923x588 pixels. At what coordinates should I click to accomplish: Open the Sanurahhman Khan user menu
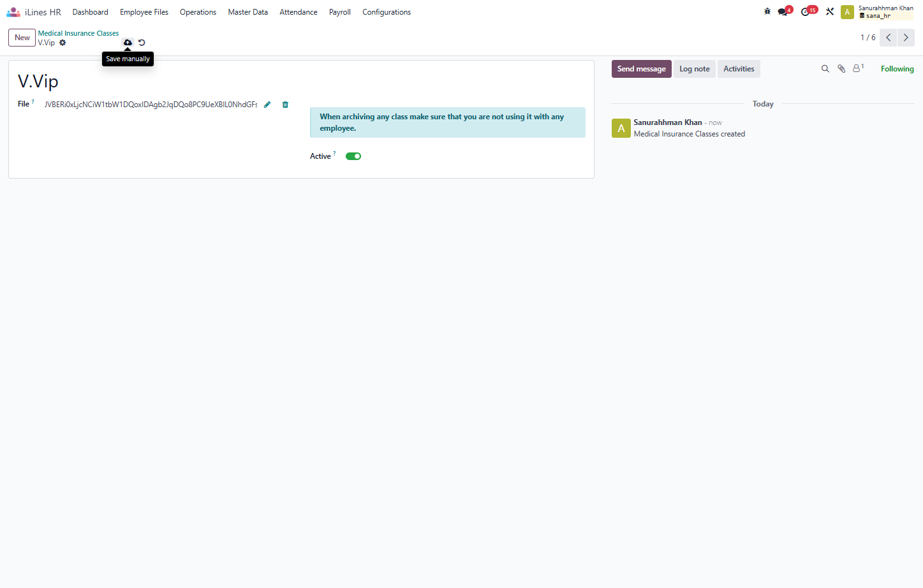(x=885, y=12)
